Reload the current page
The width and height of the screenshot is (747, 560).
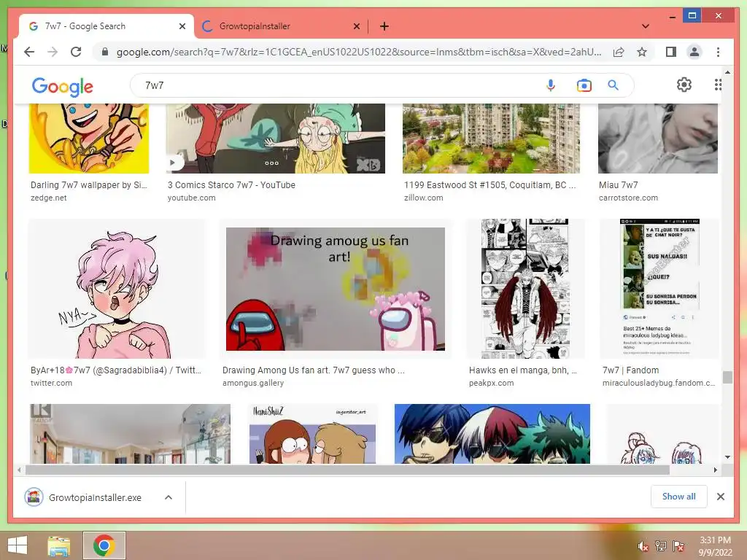pyautogui.click(x=76, y=52)
